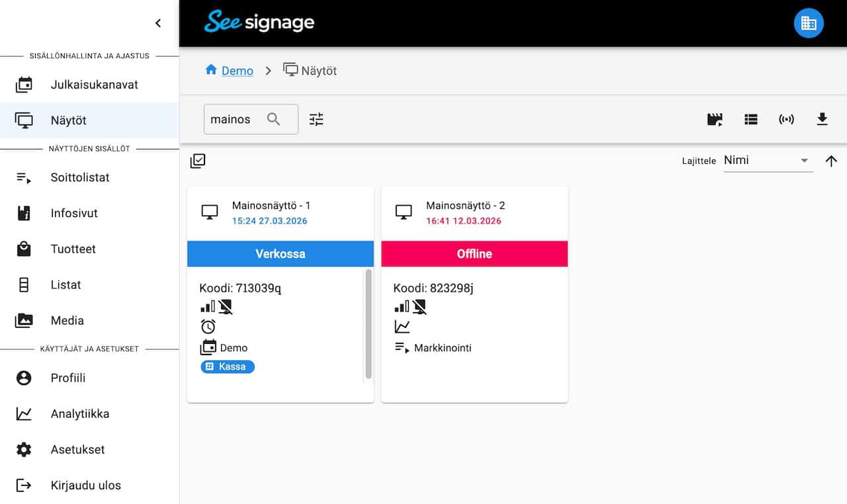This screenshot has width=847, height=504.
Task: Click the video playlist icon in the toolbar
Action: click(715, 120)
